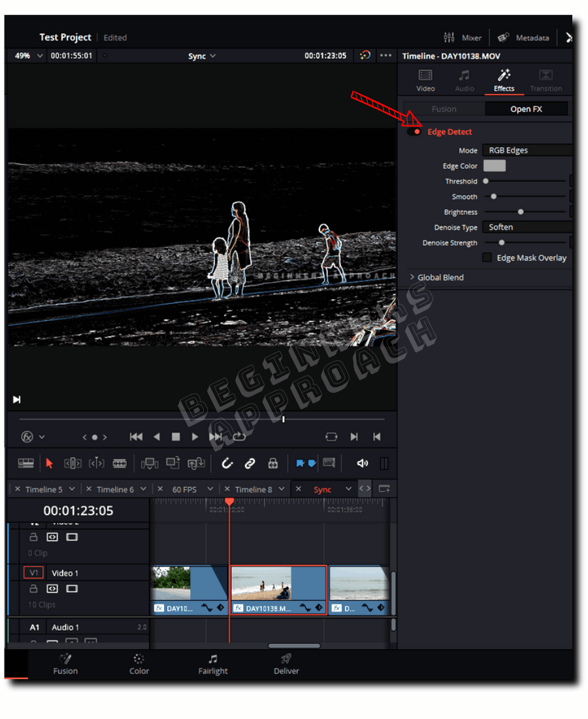
Task: Click the add new timeline tab icon
Action: pos(384,490)
